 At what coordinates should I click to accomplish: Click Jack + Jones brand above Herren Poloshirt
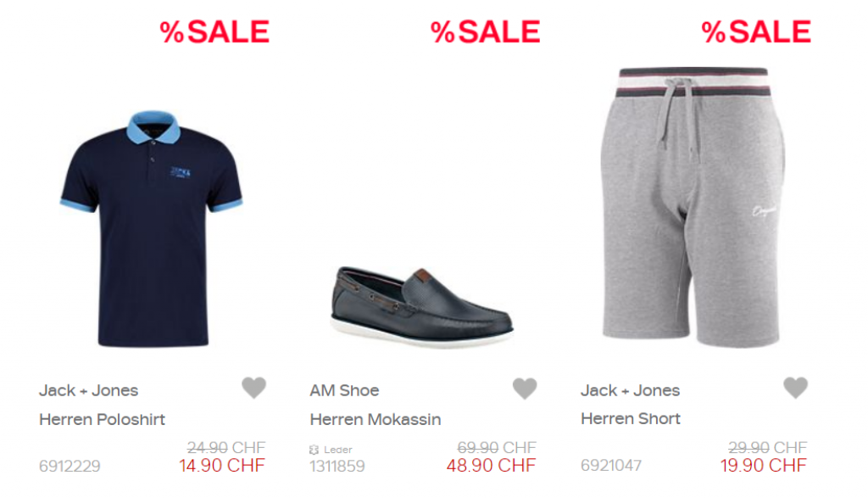88,390
